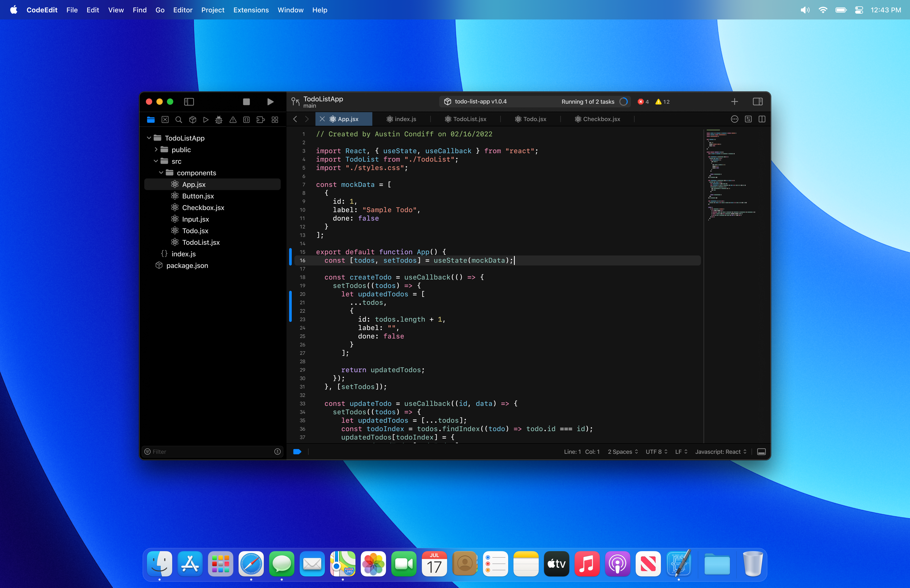Select the debug navigator bug icon

coord(219,119)
